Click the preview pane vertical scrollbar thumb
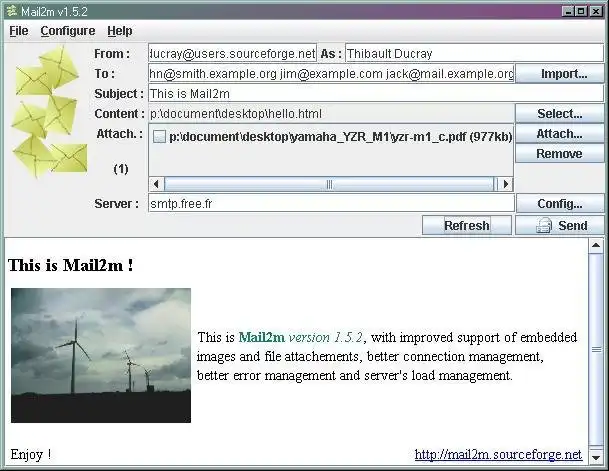Image resolution: width=609 pixels, height=471 pixels. point(596,349)
